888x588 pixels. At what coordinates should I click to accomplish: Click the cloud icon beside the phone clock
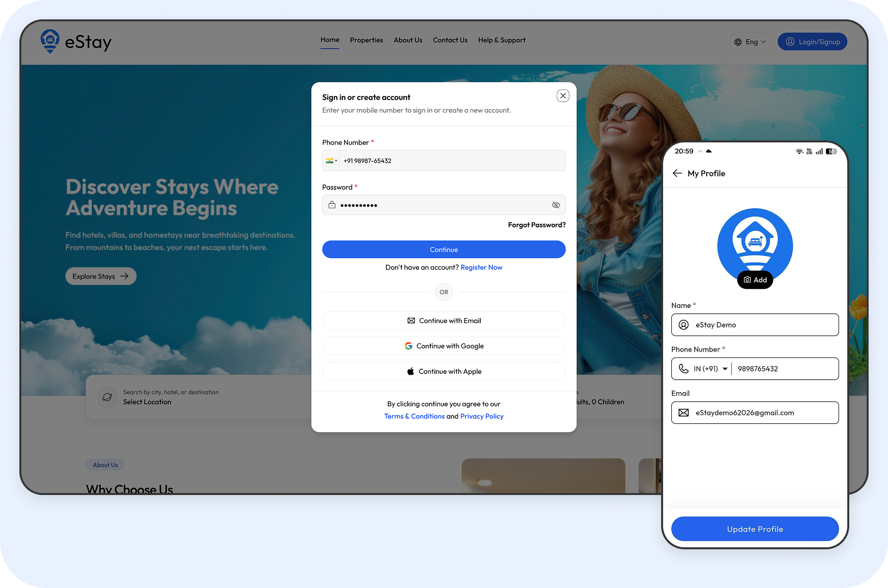click(709, 151)
